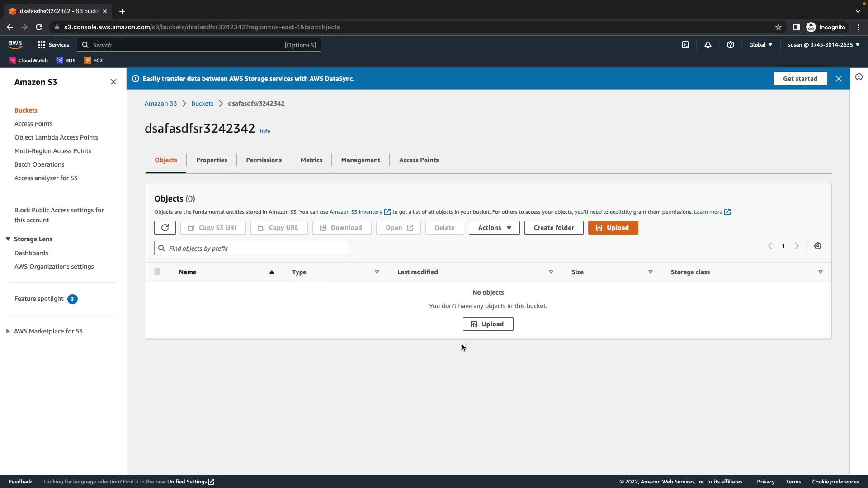Image resolution: width=868 pixels, height=488 pixels.
Task: Click the orange Upload button
Action: click(x=613, y=228)
